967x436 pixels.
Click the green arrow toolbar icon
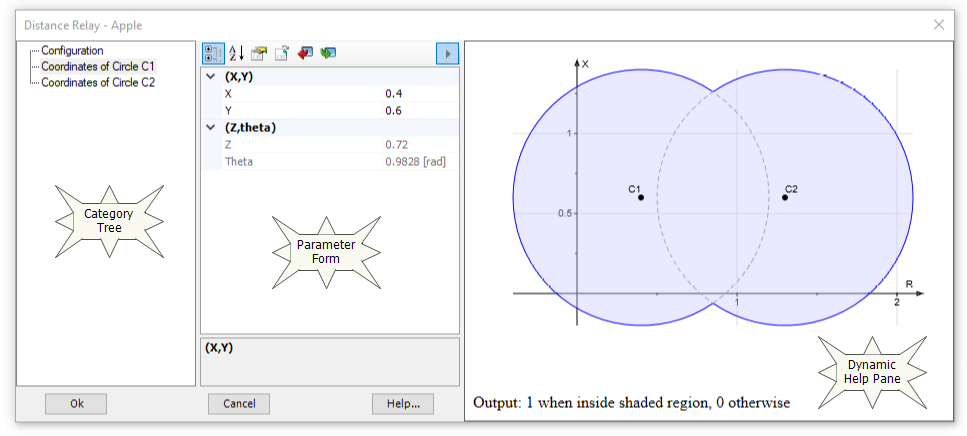tap(328, 53)
